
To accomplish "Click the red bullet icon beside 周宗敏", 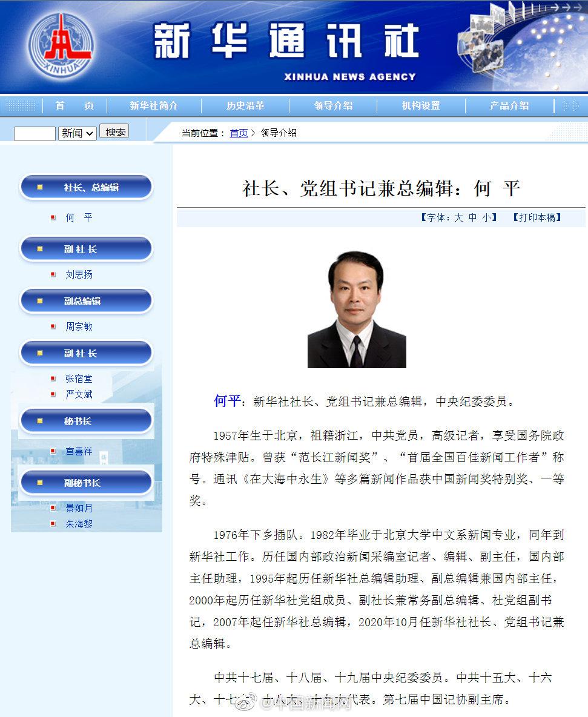I will (53, 327).
